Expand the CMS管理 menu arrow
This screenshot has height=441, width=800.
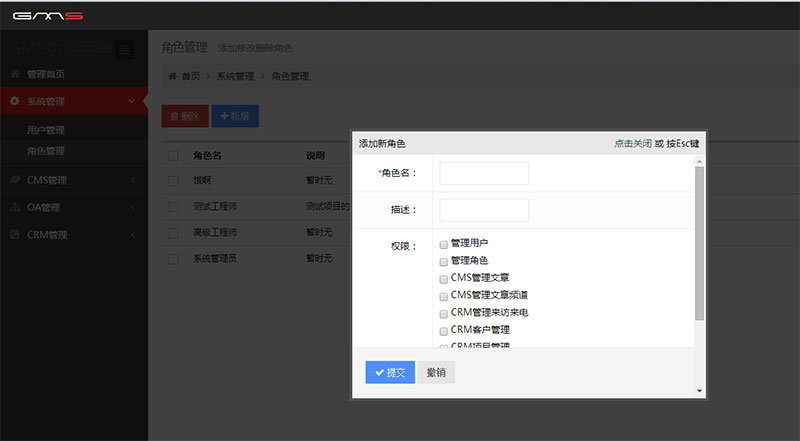pyautogui.click(x=132, y=180)
